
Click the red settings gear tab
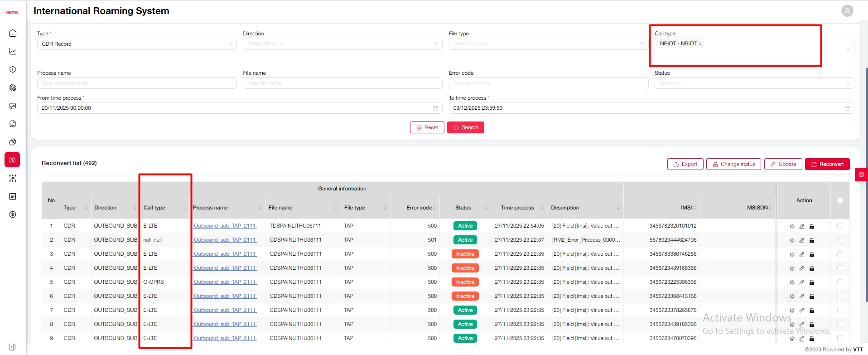pyautogui.click(x=861, y=175)
